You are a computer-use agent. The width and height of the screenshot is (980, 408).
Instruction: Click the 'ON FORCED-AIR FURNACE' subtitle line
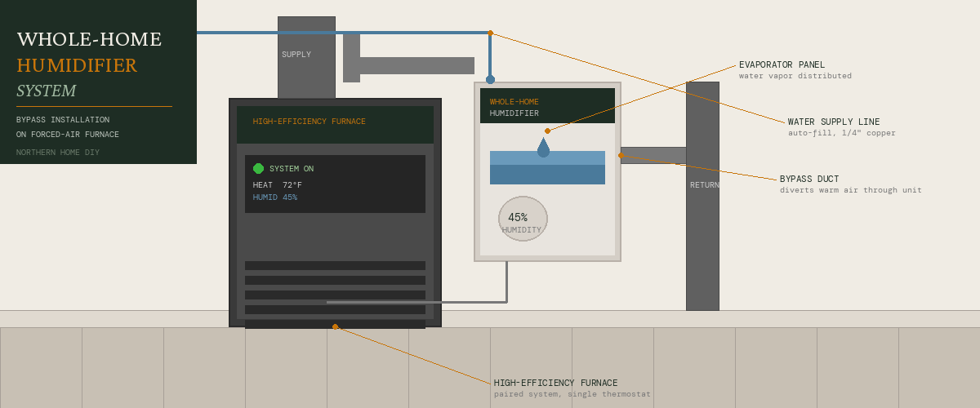coord(68,135)
